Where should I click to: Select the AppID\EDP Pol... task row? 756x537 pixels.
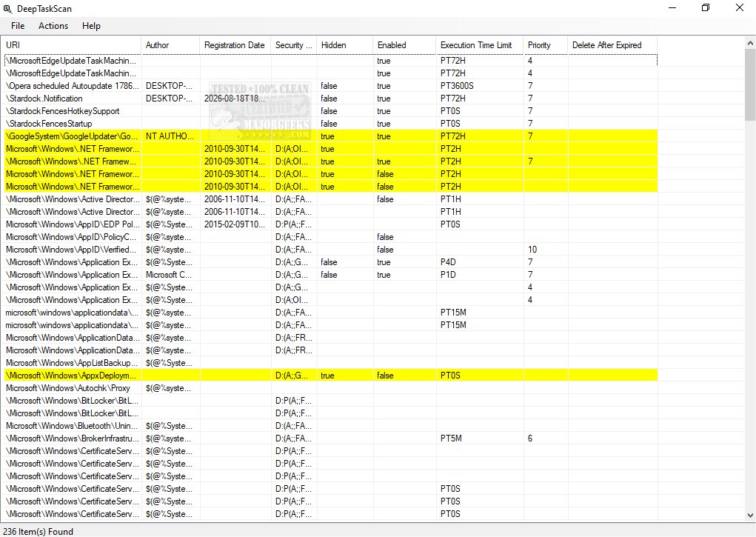click(331, 224)
